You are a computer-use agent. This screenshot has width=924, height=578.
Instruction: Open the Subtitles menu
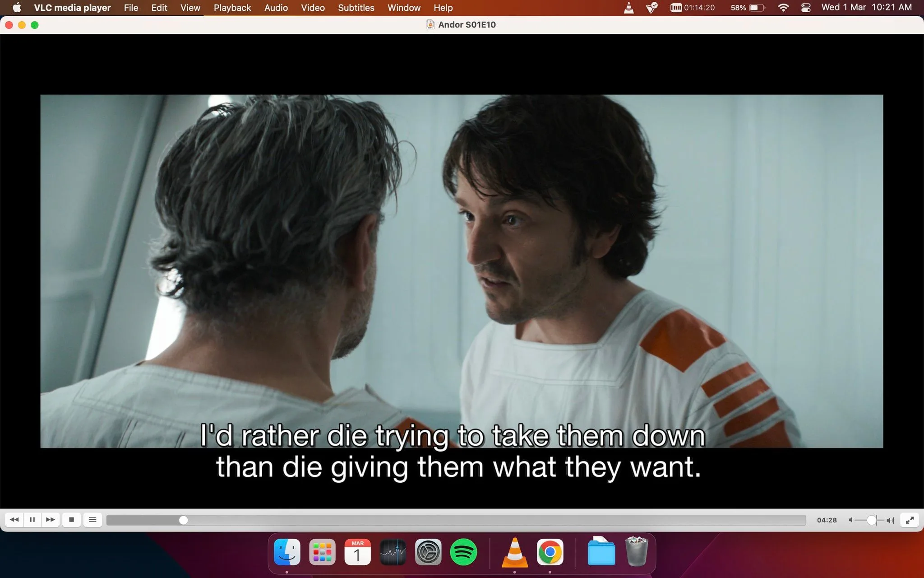356,8
